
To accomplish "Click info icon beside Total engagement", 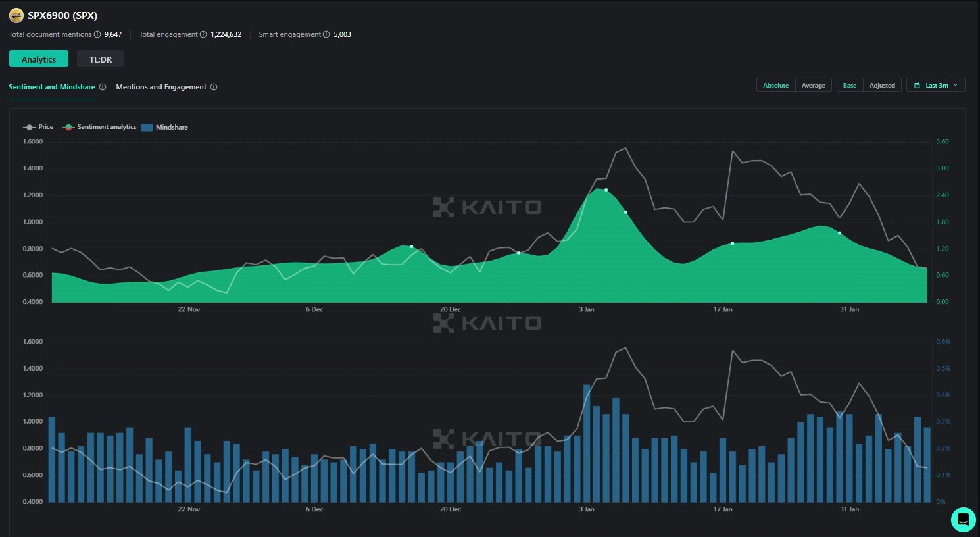I will click(203, 34).
